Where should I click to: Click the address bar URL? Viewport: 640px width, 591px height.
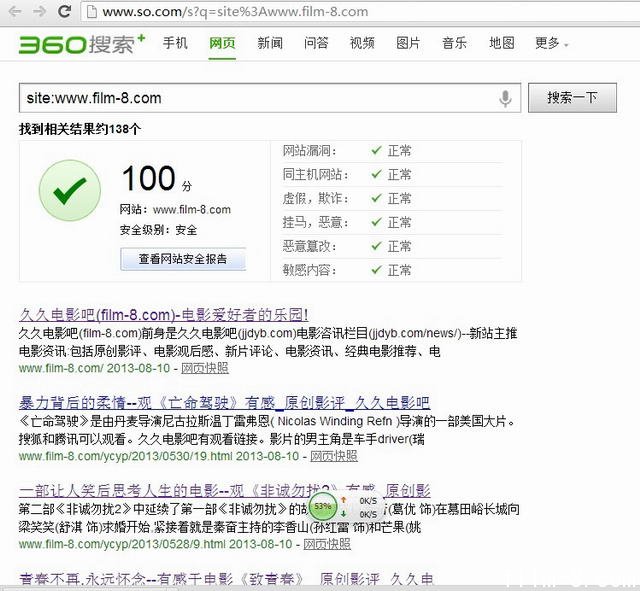[235, 12]
